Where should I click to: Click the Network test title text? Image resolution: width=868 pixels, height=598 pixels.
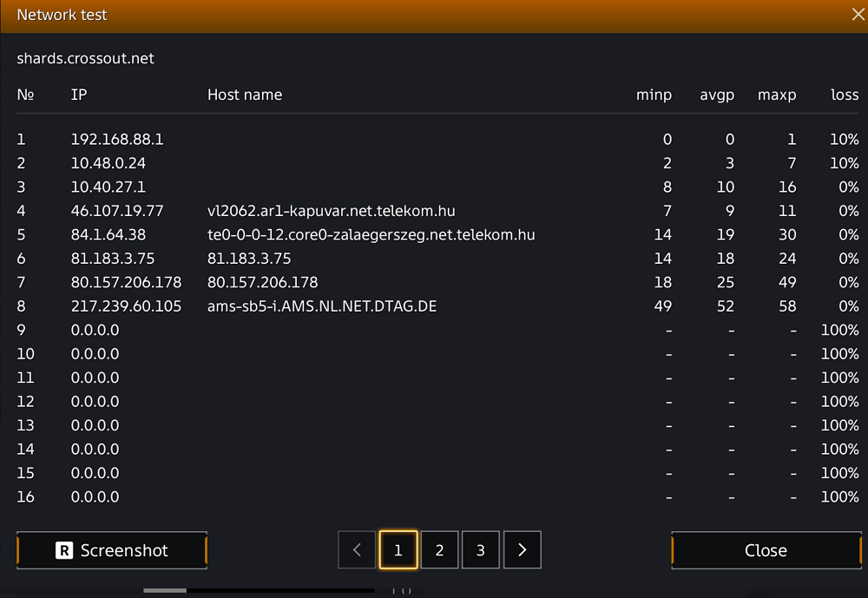coord(62,15)
